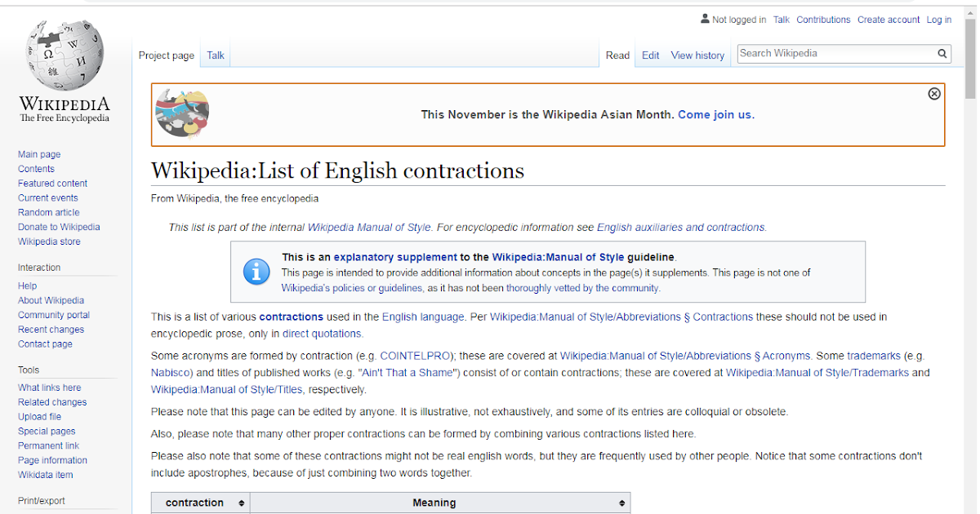The image size is (980, 514).
Task: Open What links here
Action: click(x=49, y=388)
